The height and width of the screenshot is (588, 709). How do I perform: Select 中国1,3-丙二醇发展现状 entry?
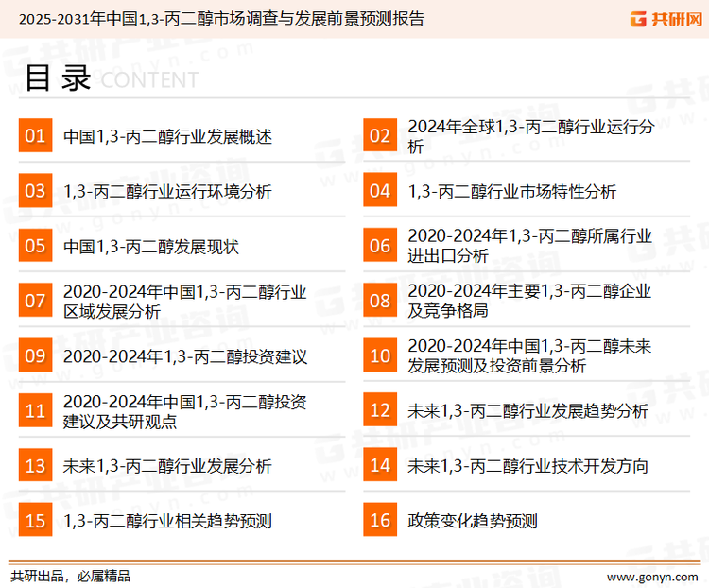[151, 247]
